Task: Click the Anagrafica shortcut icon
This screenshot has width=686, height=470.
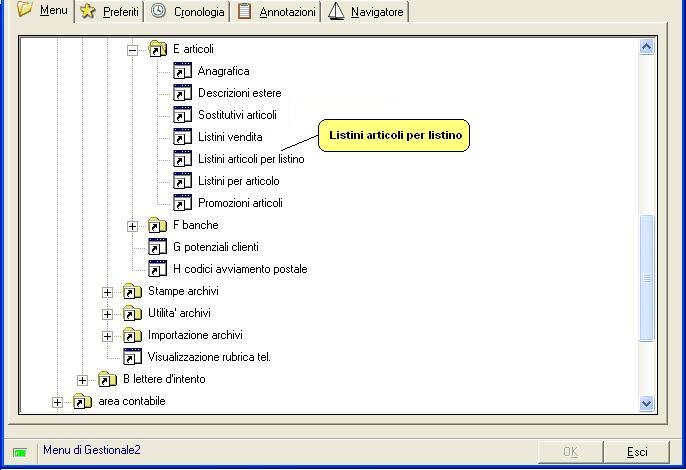Action: (182, 71)
